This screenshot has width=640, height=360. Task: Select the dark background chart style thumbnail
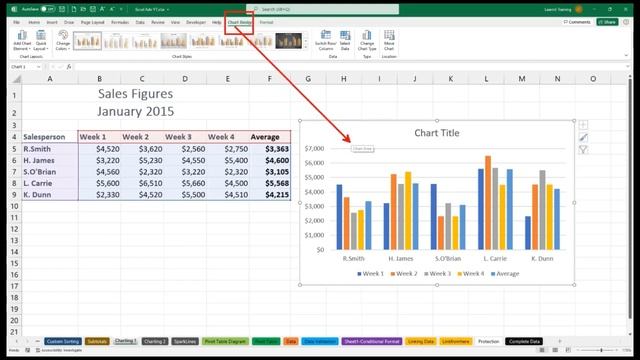click(x=289, y=41)
